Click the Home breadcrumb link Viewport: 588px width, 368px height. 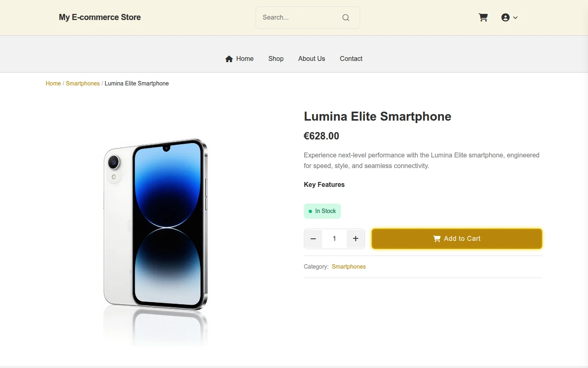[53, 83]
